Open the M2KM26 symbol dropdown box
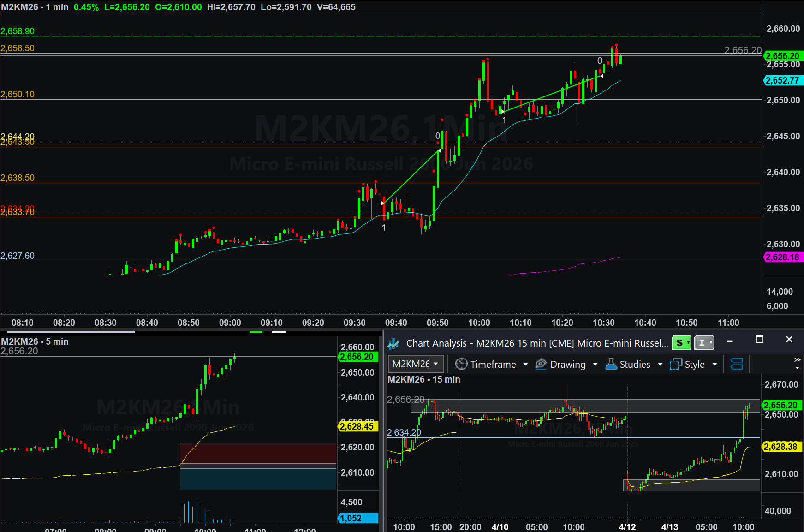 pos(415,364)
